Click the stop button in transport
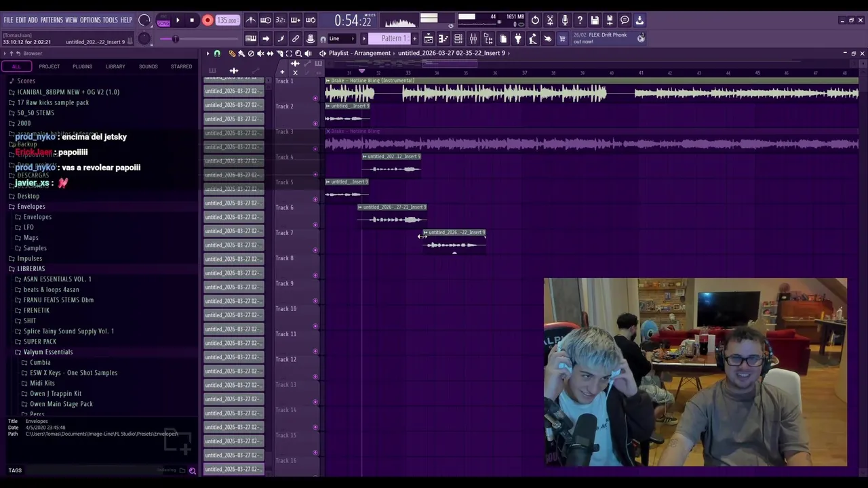The height and width of the screenshot is (488, 868). [x=192, y=20]
